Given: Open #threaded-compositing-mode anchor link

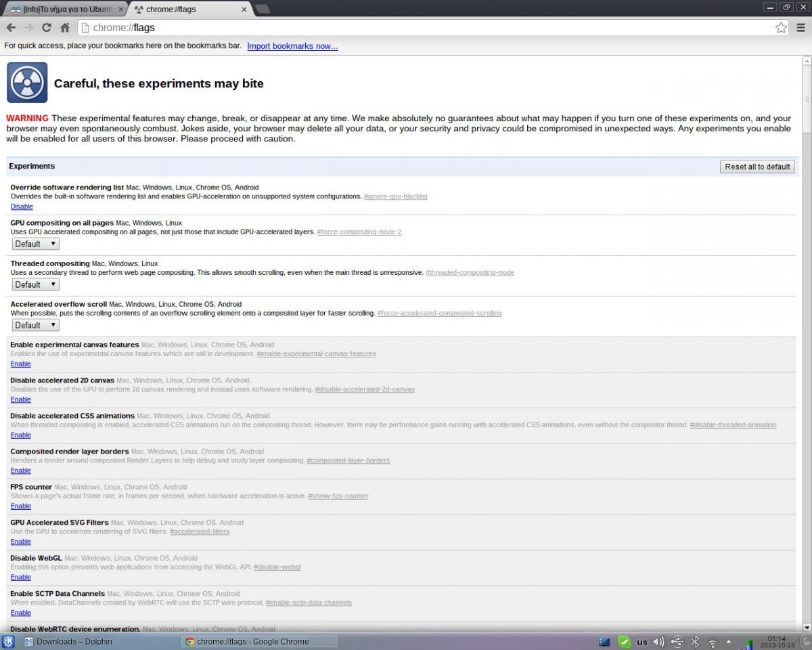Looking at the screenshot, I should pos(470,273).
